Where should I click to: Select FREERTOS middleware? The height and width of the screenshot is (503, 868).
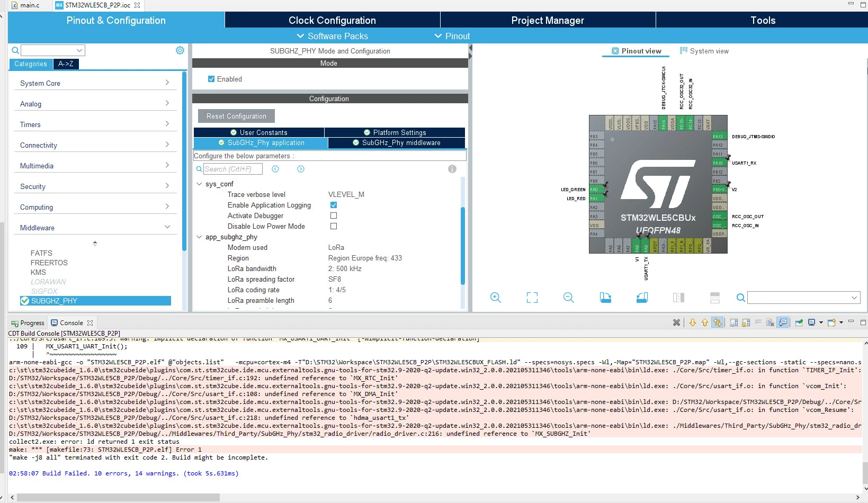click(x=49, y=263)
